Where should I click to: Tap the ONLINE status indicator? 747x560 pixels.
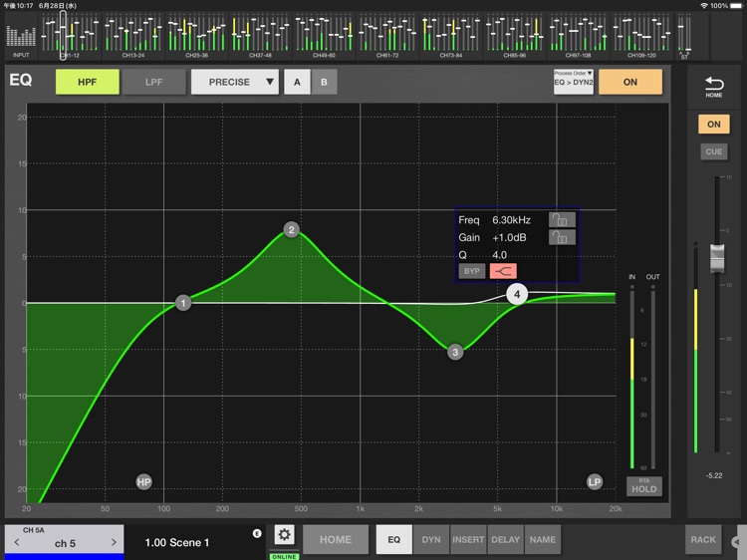point(285,557)
